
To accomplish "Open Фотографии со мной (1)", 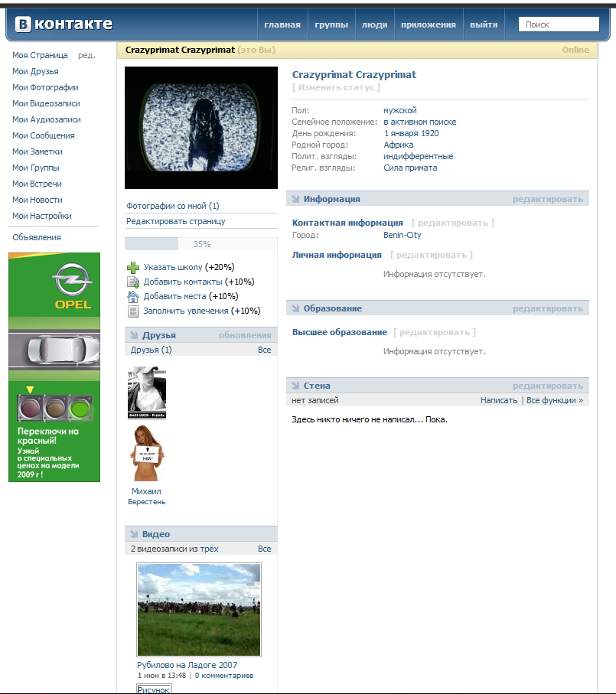I will tap(173, 206).
